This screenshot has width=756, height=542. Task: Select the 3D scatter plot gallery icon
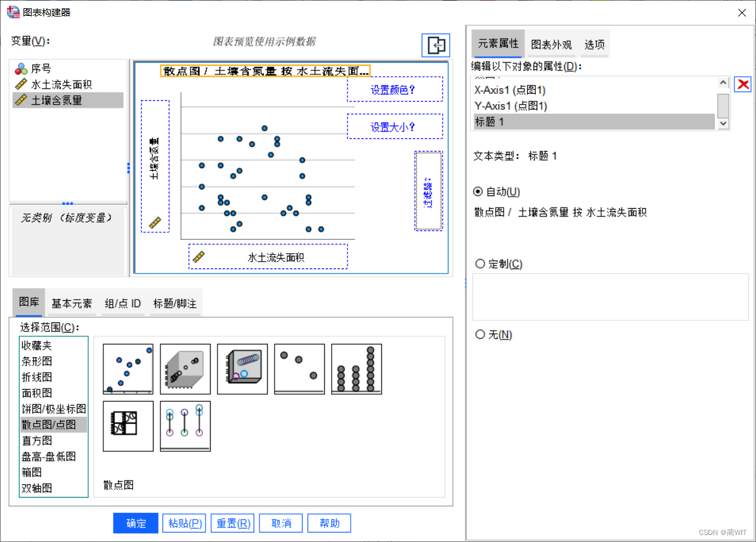click(185, 369)
